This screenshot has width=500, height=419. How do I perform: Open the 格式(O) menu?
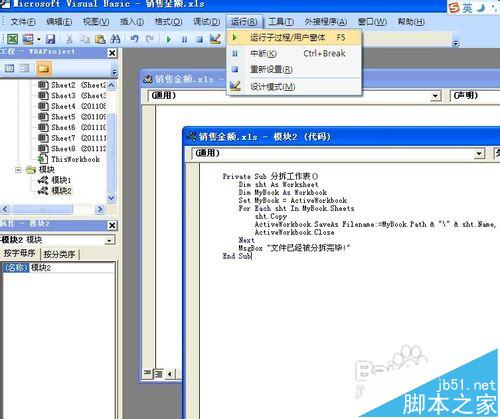click(x=168, y=22)
